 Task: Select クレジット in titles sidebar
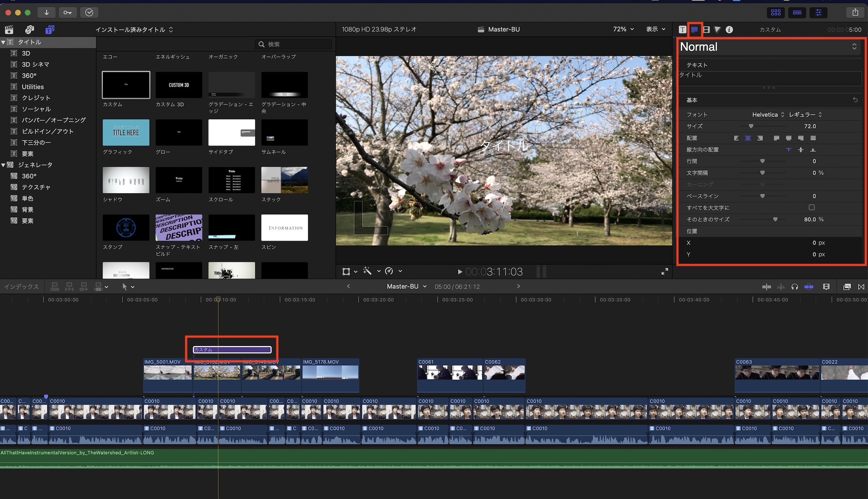coord(36,98)
